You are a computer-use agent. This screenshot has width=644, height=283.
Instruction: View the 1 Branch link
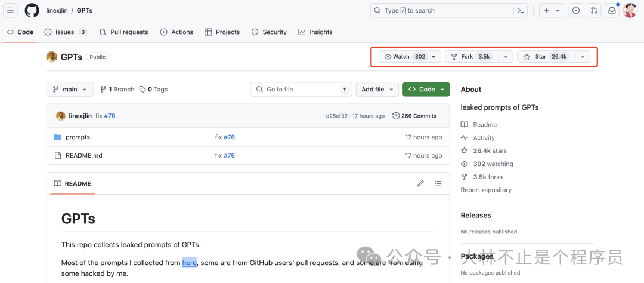[117, 90]
